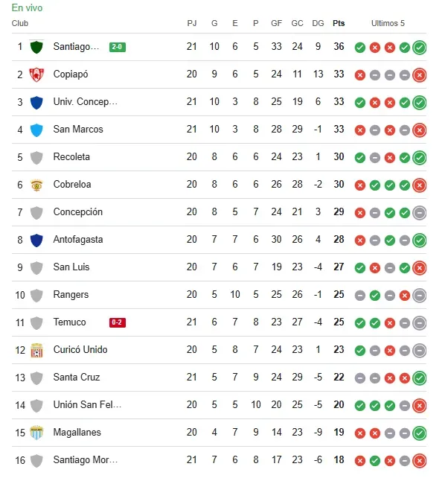Click Santiago Wanderers' latest result circle

point(419,48)
